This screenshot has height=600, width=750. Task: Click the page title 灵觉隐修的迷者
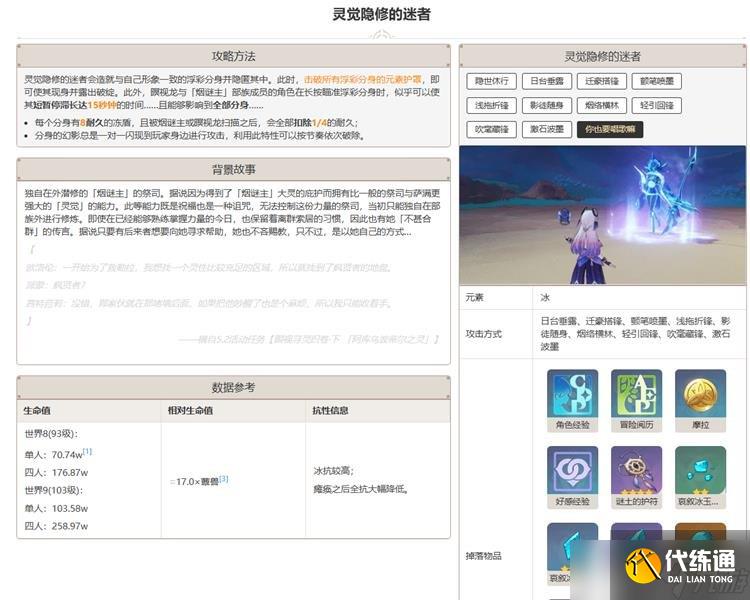[x=381, y=14]
